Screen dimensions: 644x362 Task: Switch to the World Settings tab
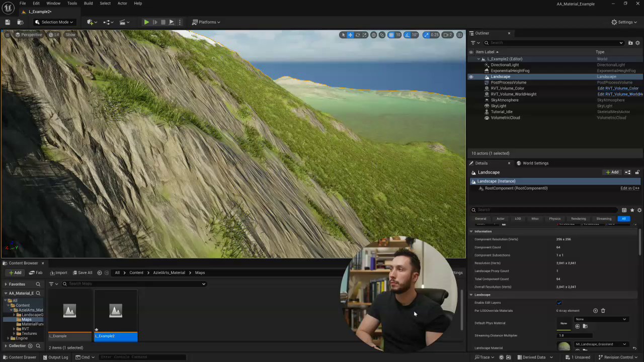(x=535, y=163)
